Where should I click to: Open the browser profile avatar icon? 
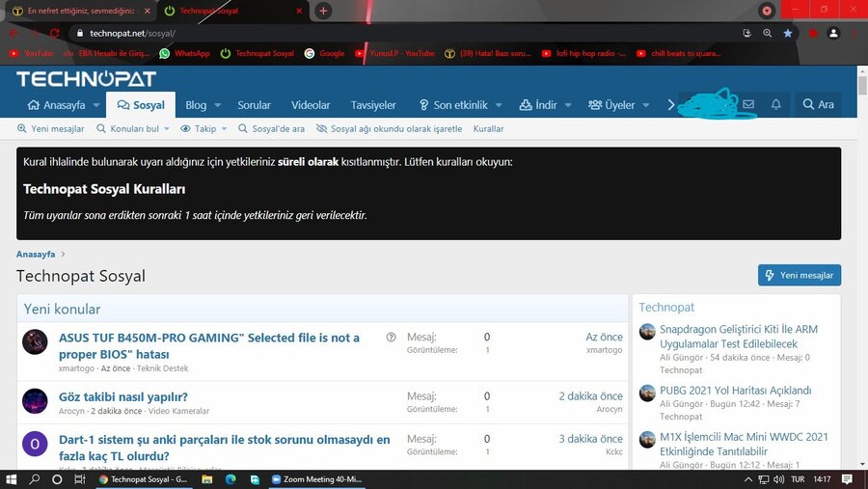833,33
